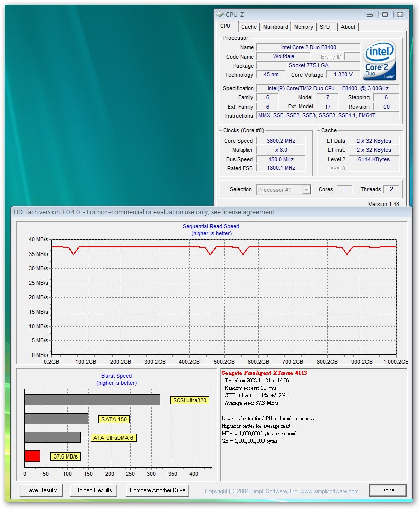Minimize the CPU-Z window

point(370,15)
